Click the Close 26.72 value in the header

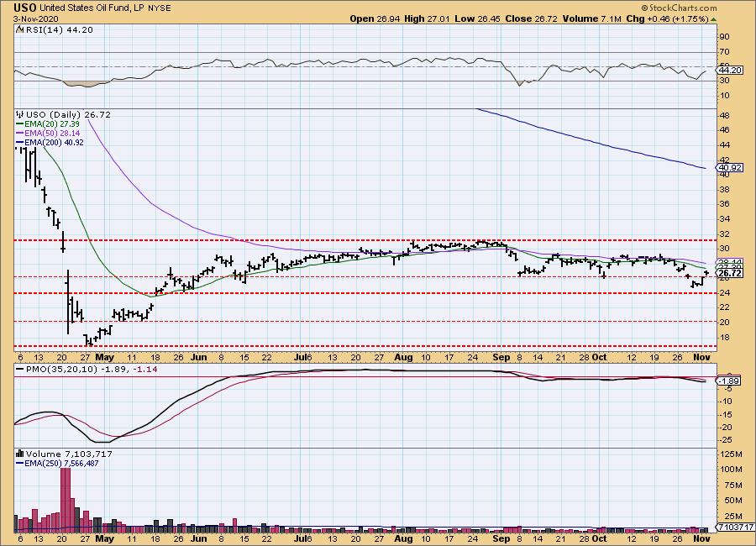532,18
